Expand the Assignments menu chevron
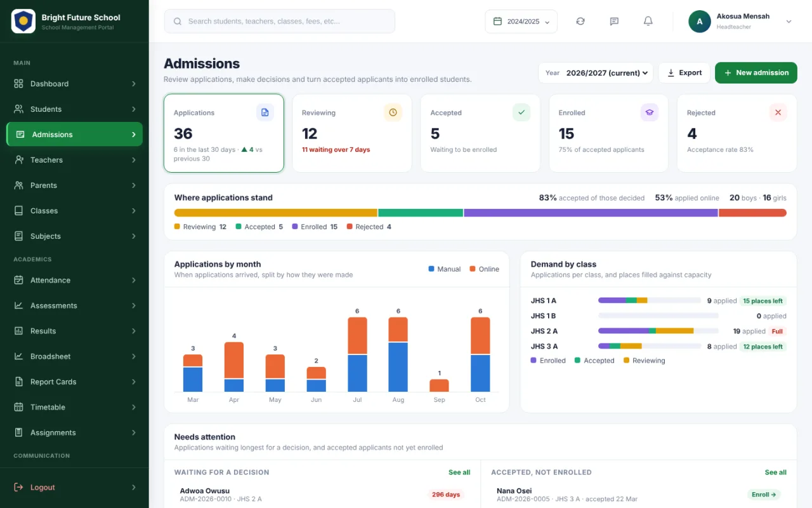The width and height of the screenshot is (812, 508). click(134, 432)
